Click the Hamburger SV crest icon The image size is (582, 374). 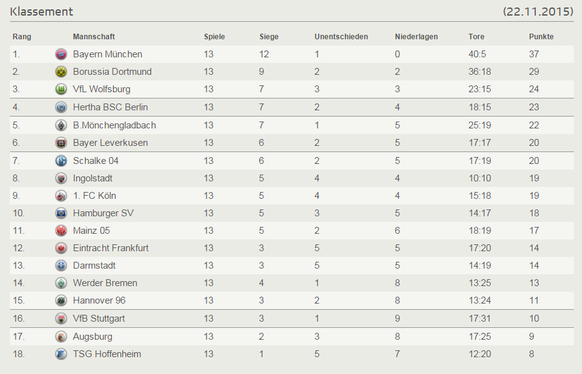click(61, 213)
